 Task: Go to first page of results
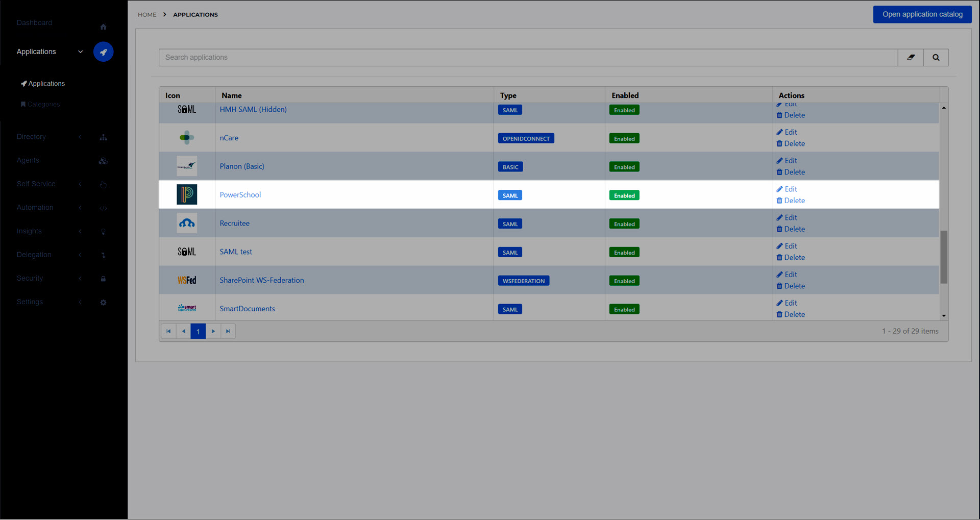[x=168, y=331]
